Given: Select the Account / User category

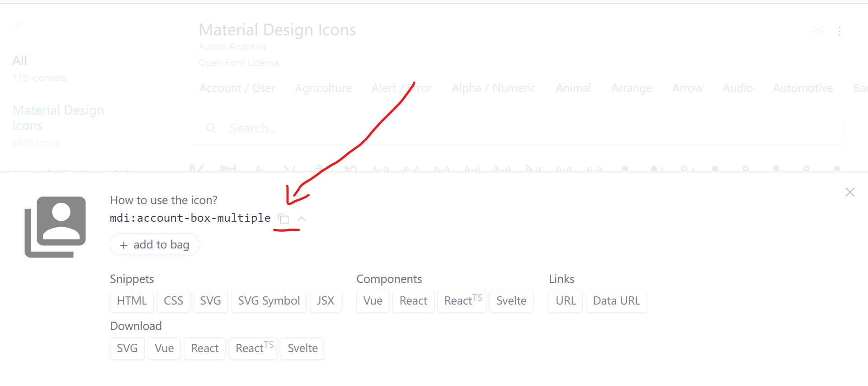Looking at the screenshot, I should pyautogui.click(x=237, y=88).
